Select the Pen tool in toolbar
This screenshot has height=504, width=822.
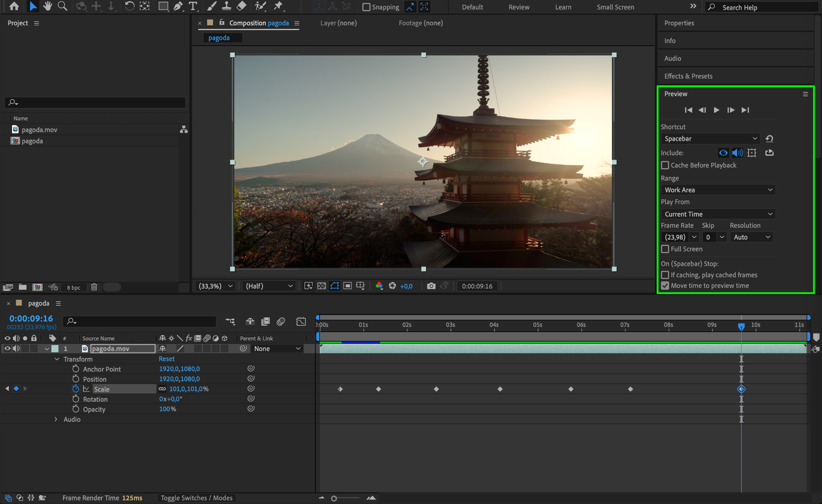(178, 6)
